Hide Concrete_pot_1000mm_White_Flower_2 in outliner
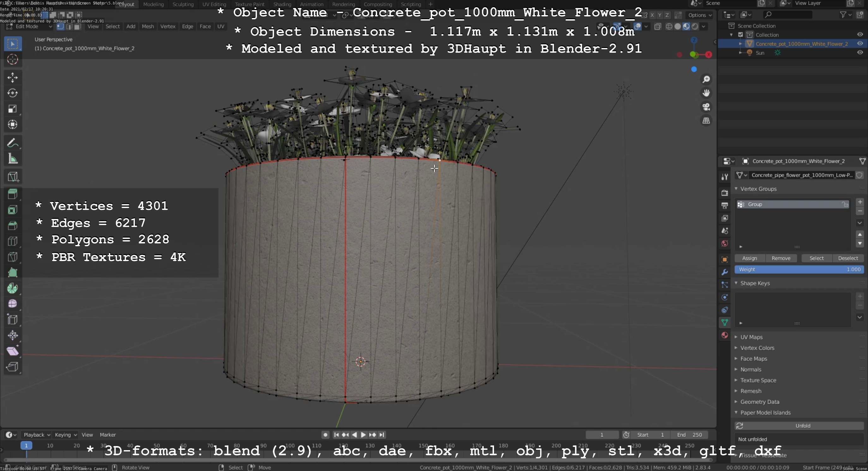The image size is (868, 471). click(x=860, y=44)
